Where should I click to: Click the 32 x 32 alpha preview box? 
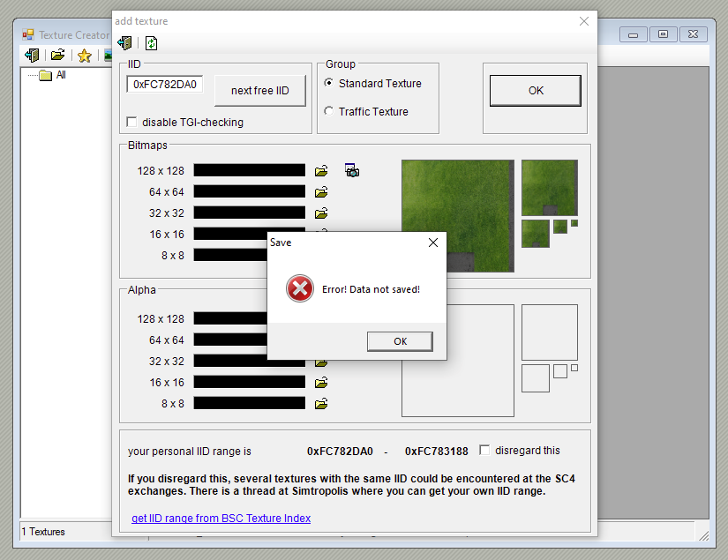point(536,378)
